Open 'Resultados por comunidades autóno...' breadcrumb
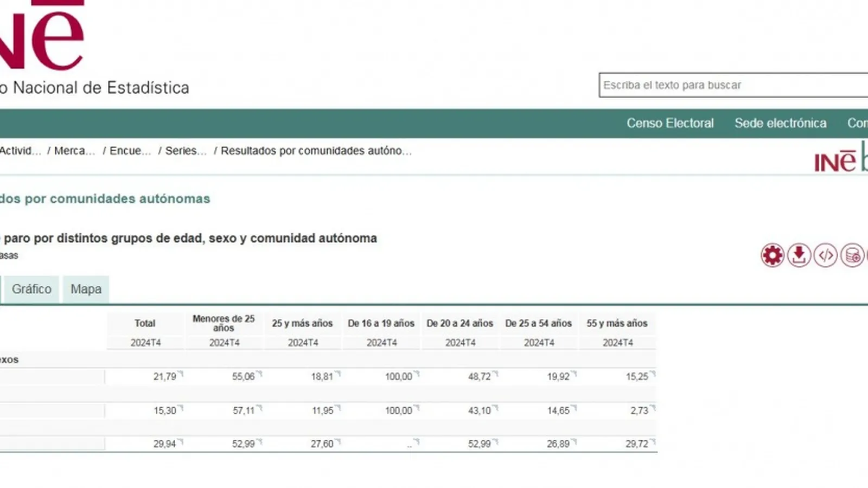The height and width of the screenshot is (488, 868). pos(316,151)
